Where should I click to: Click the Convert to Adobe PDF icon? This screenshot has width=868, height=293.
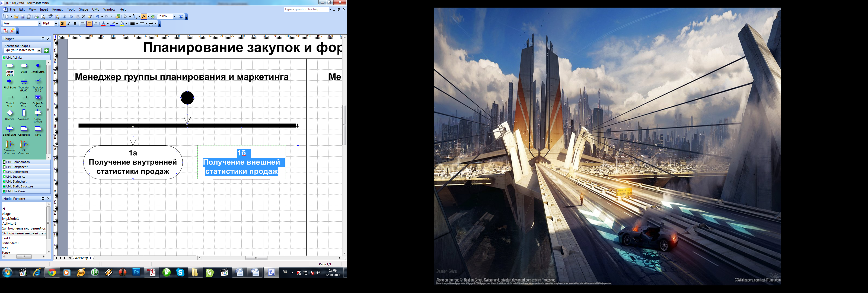tap(5, 31)
